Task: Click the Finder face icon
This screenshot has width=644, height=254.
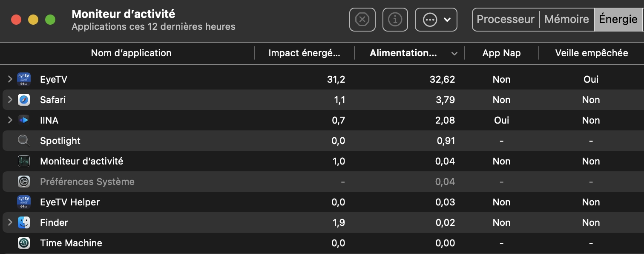Action: (24, 222)
